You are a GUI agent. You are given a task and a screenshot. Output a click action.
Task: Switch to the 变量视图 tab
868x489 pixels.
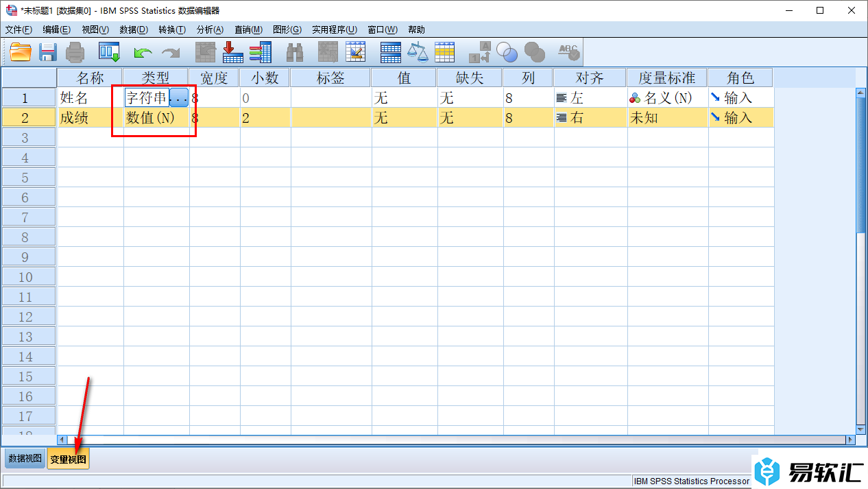68,459
